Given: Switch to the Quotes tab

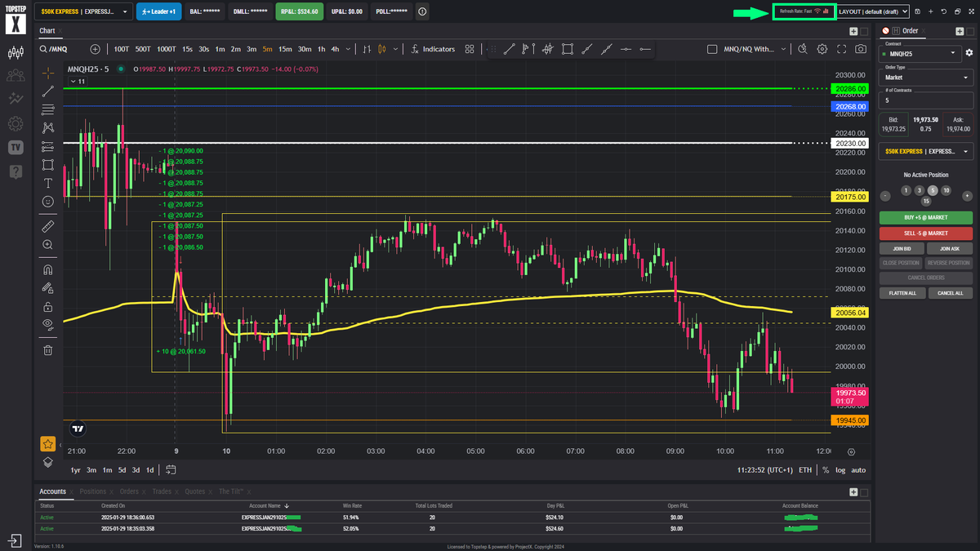Looking at the screenshot, I should [x=195, y=491].
